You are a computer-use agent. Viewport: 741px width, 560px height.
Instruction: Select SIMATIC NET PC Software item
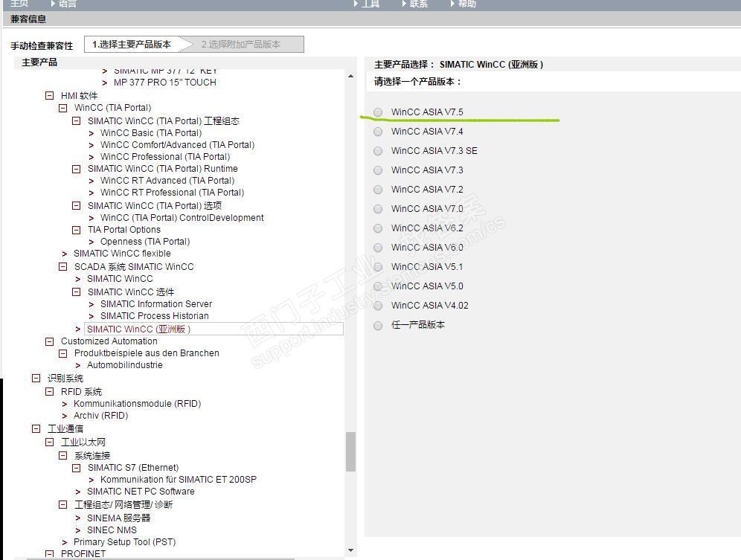(x=141, y=492)
